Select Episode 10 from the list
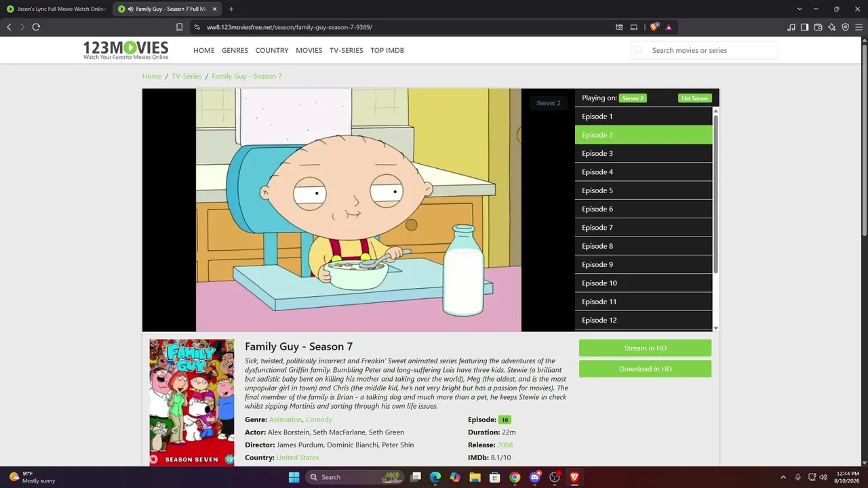 pyautogui.click(x=644, y=283)
